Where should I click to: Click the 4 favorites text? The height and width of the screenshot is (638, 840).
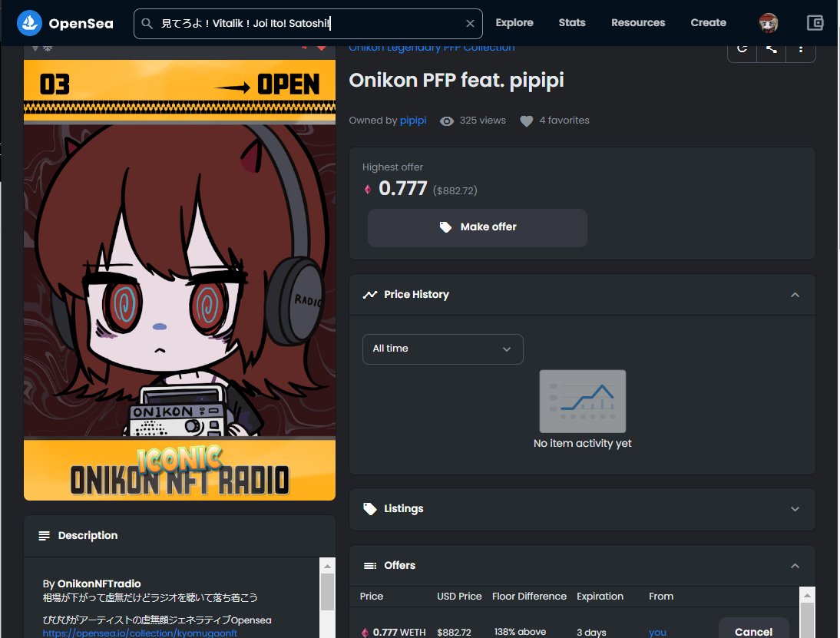pyautogui.click(x=564, y=121)
